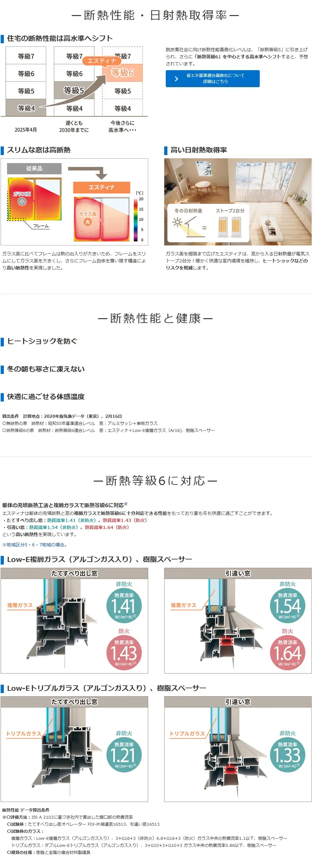The height and width of the screenshot is (868, 313).
Task: Click the temperature color scale legend bar
Action: click(x=136, y=219)
